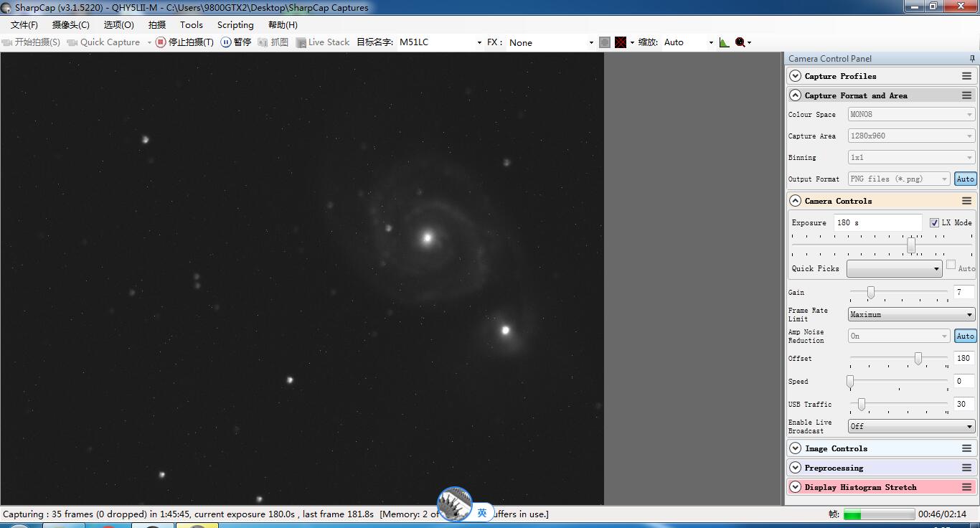Click the Quick Capture toolbar button
This screenshot has width=980, height=528.
pyautogui.click(x=104, y=42)
